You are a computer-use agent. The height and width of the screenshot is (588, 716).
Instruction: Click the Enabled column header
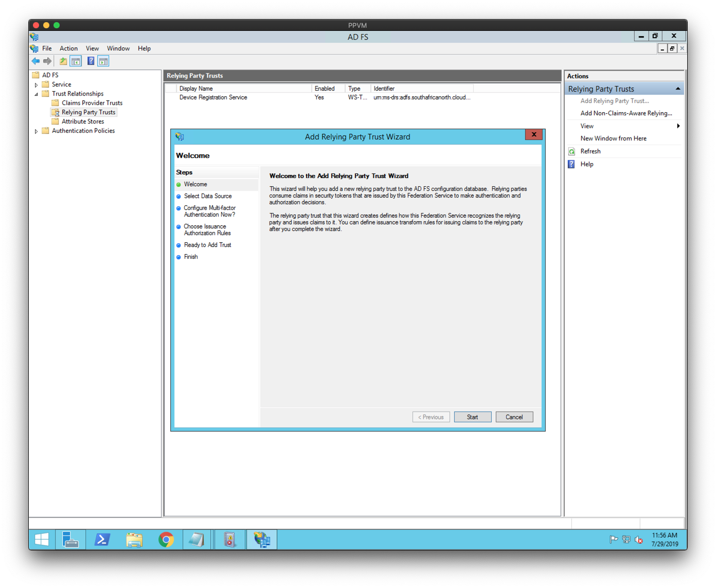(x=328, y=88)
